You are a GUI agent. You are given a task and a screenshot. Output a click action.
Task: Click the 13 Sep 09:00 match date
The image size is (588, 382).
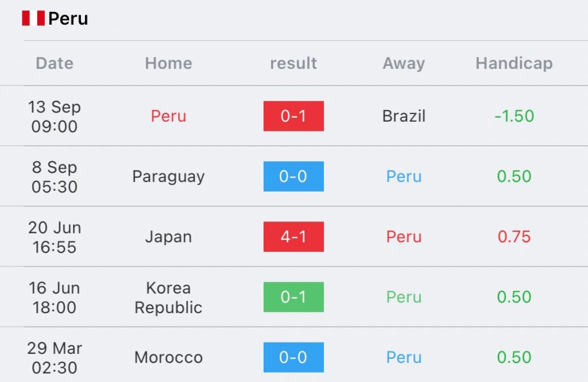[x=55, y=116]
